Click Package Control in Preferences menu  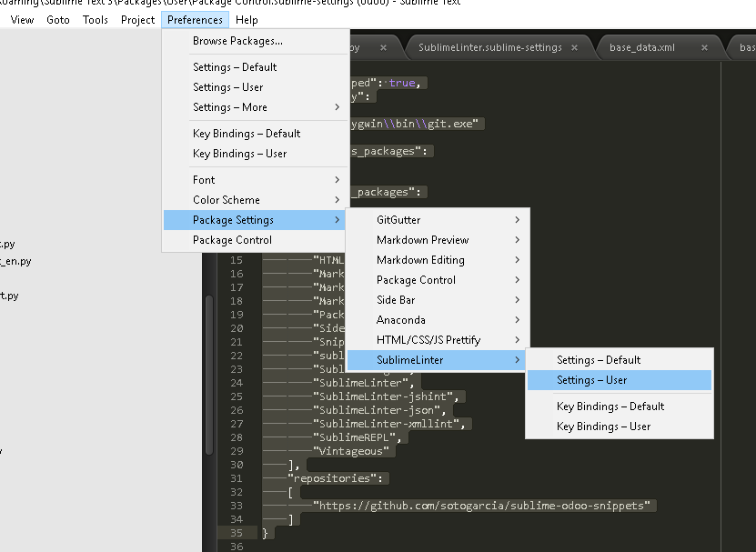coord(255,240)
